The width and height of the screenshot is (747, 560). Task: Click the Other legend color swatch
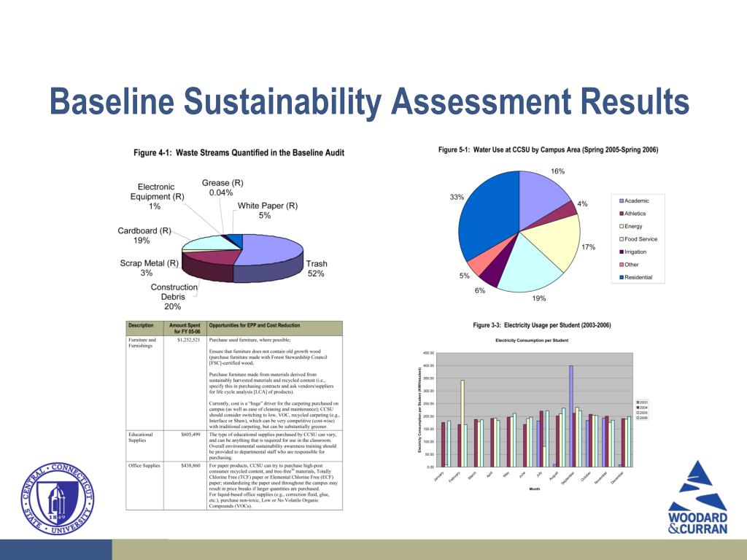coord(622,265)
